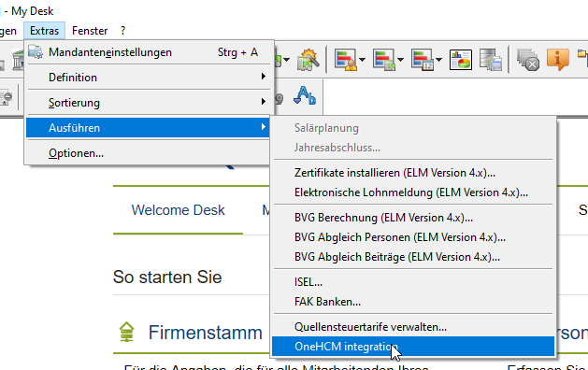Viewport: 588px width, 370px height.
Task: Click the database tables toolbar icon
Action: [x=491, y=60]
